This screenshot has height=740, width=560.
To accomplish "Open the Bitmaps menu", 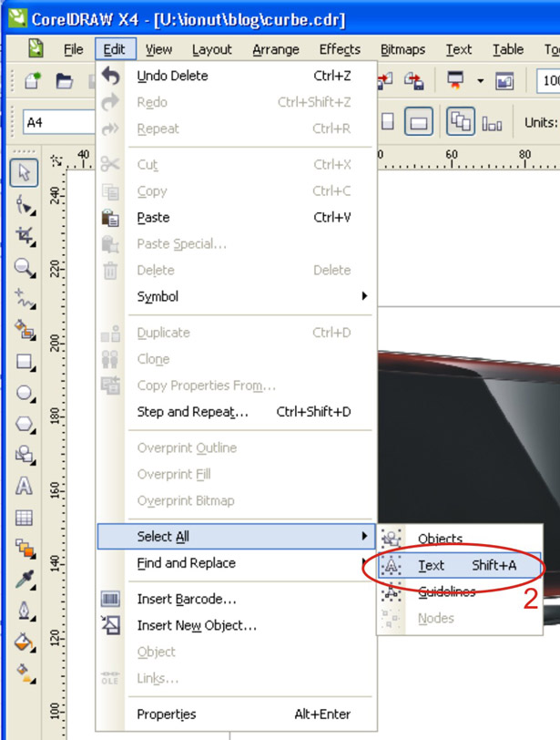I will click(403, 49).
